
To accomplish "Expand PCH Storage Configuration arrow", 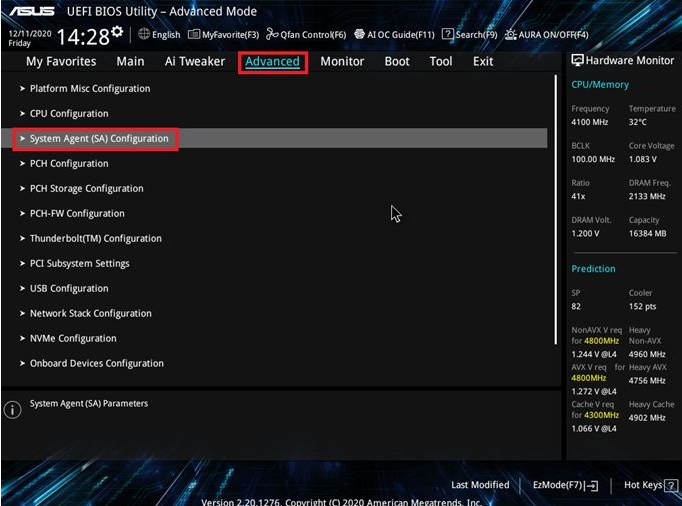I will (x=22, y=188).
